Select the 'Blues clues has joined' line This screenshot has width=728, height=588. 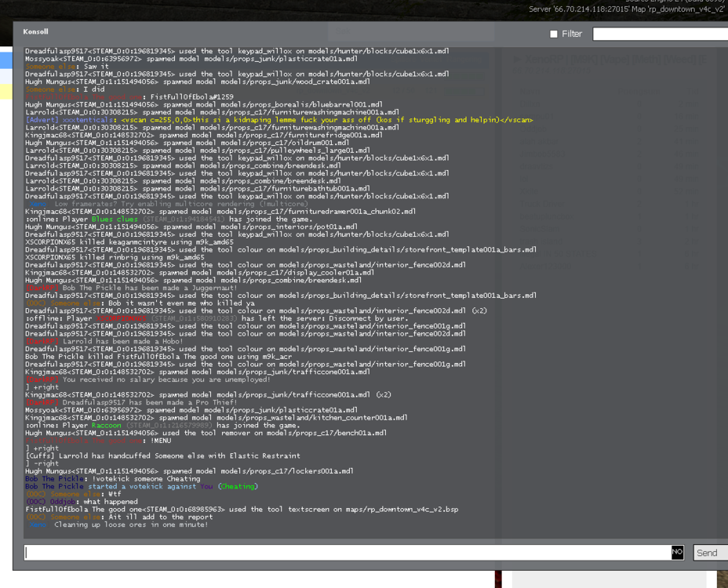click(157, 220)
